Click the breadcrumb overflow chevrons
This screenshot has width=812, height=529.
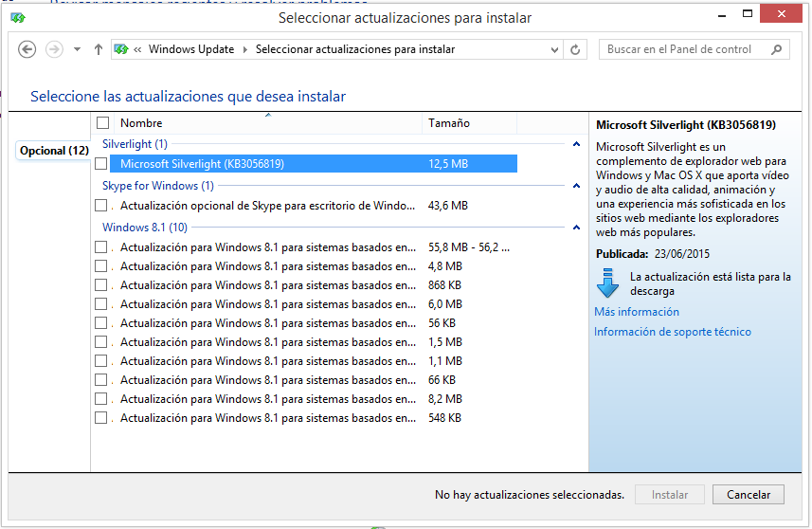tap(137, 49)
